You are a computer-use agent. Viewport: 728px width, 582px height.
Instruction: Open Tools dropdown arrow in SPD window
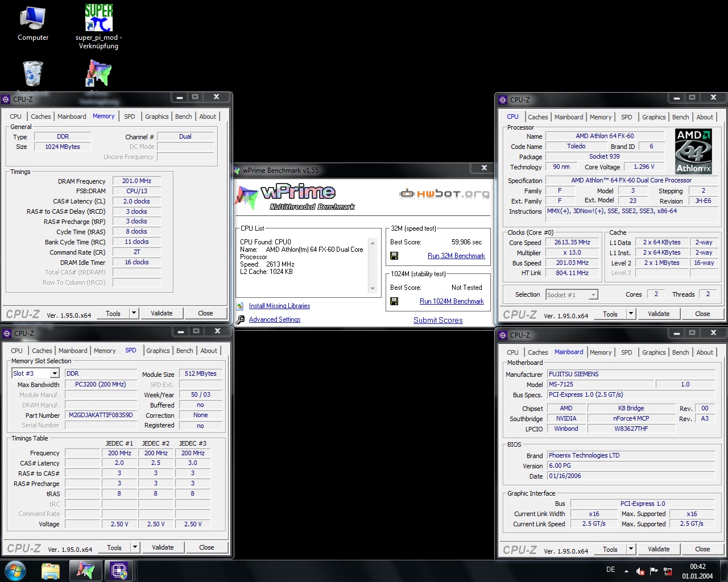point(135,547)
